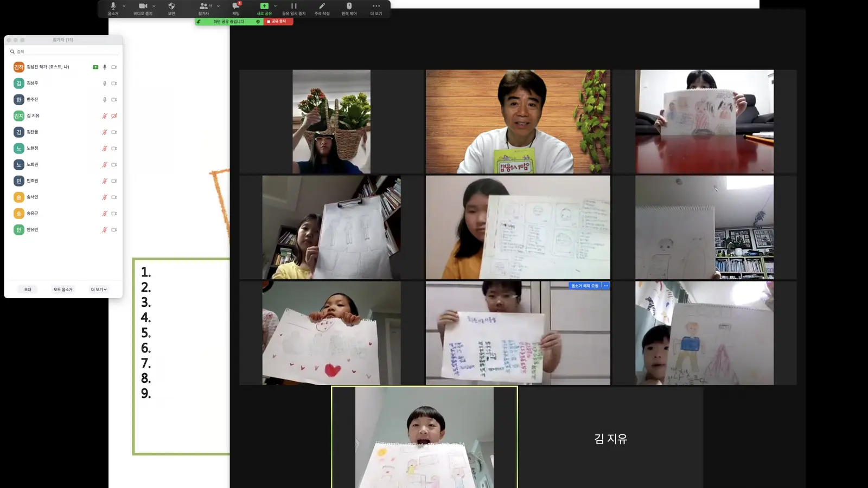The height and width of the screenshot is (488, 868).
Task: Click the red 공유 중지 button
Action: click(278, 22)
